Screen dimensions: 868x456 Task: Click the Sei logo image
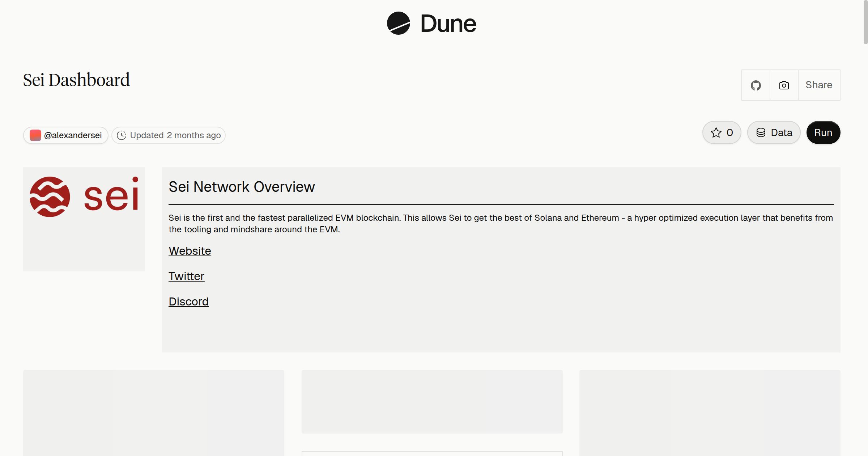click(84, 197)
